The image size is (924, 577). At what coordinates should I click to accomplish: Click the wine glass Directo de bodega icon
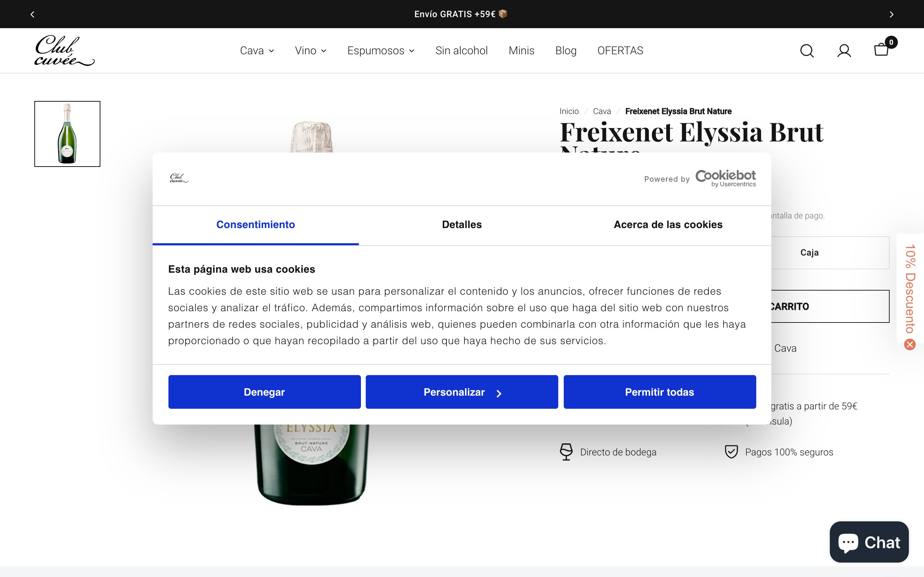(x=566, y=451)
